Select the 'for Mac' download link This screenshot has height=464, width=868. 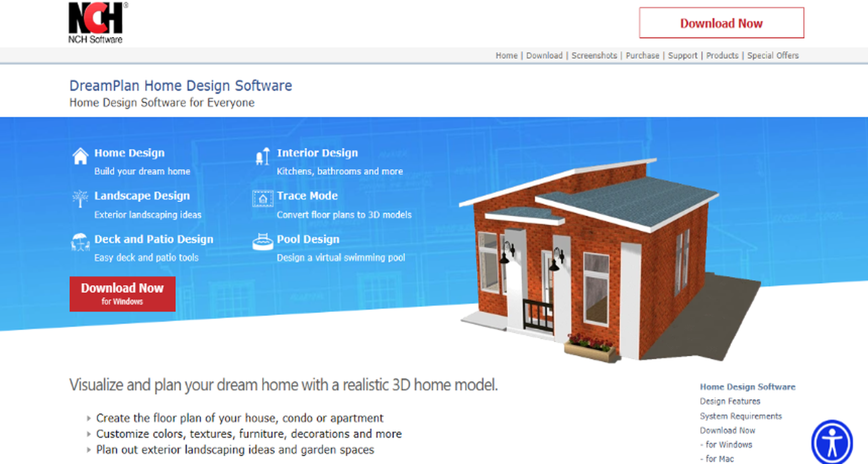(x=718, y=459)
